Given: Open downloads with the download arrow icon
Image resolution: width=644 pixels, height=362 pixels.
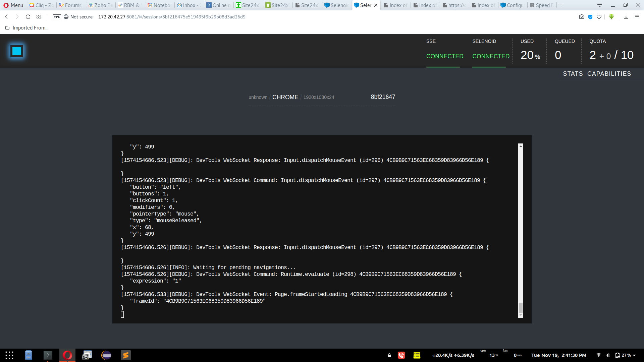Looking at the screenshot, I should [x=626, y=17].
